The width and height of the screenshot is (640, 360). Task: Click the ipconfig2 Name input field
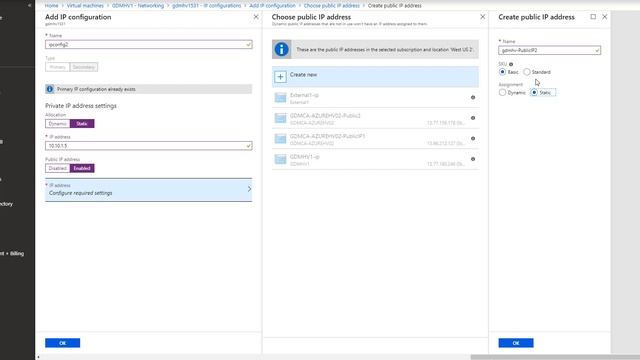point(149,44)
